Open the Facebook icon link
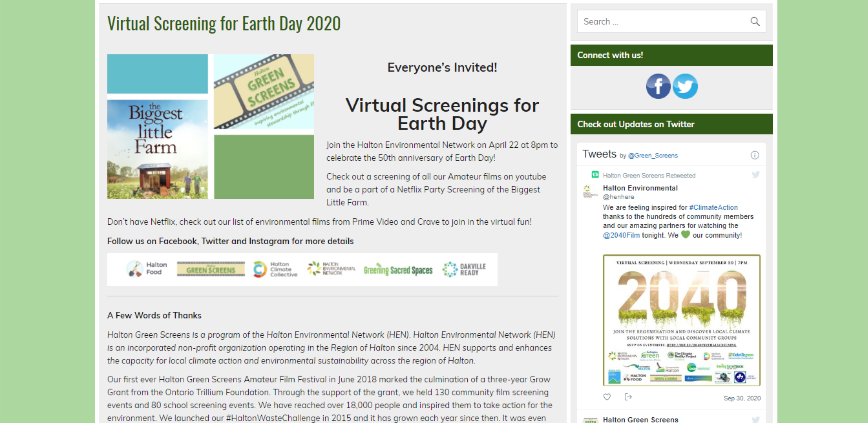Screen dimensions: 868x423 [x=658, y=86]
